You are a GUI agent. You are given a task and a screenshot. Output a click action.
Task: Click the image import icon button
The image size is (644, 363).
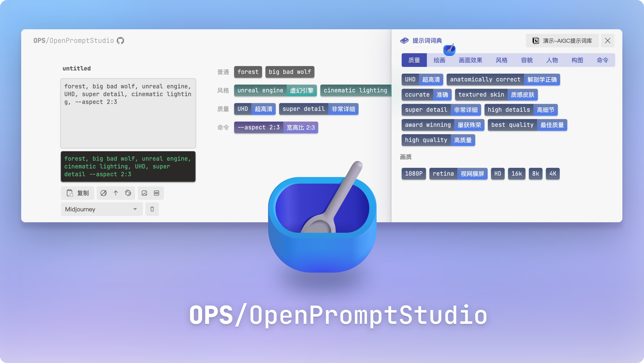pos(143,193)
